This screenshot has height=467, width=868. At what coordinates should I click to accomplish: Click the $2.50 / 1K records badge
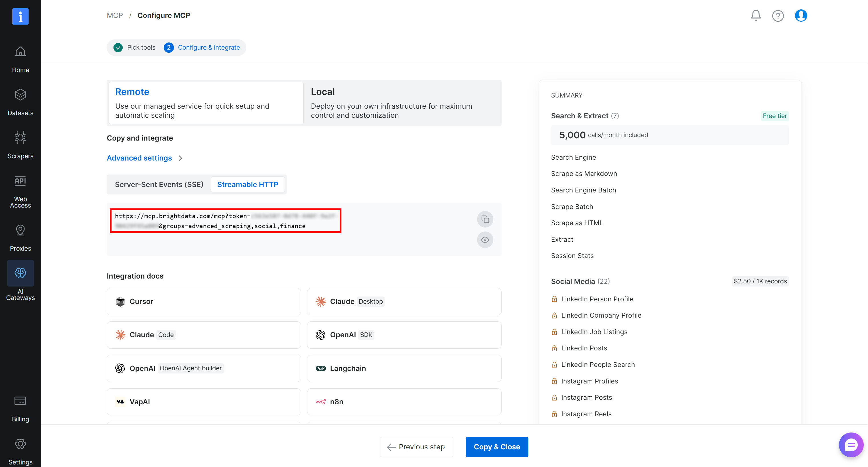point(760,281)
